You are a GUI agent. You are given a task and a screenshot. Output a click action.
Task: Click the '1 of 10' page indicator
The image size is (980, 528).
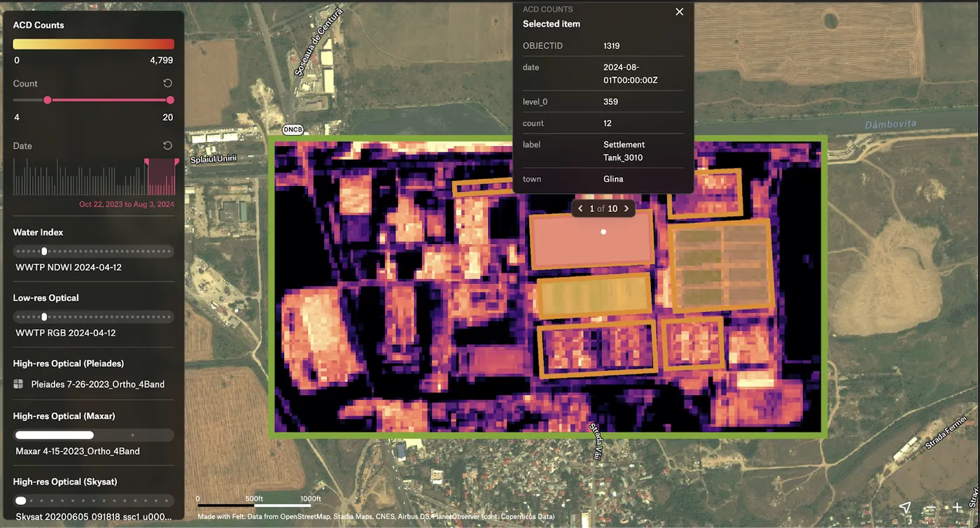point(603,208)
